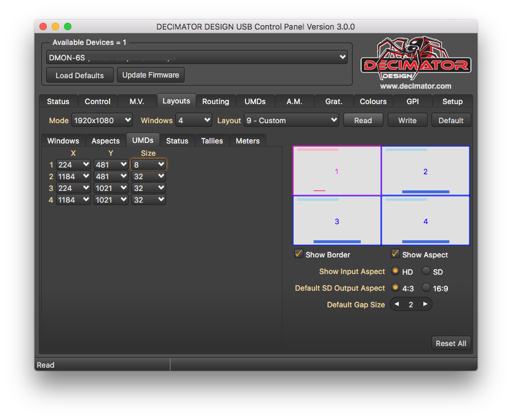512x420 pixels.
Task: Switch to the Status main tab
Action: click(x=58, y=102)
